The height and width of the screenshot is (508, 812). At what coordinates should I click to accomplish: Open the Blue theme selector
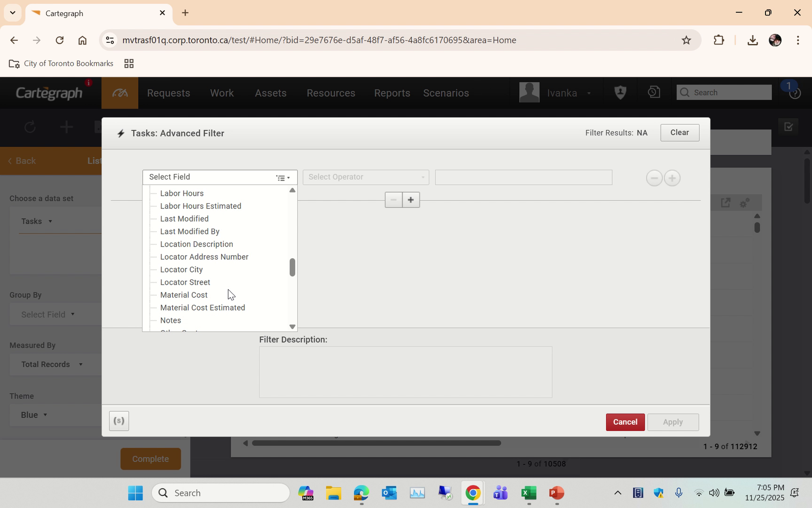(x=33, y=415)
